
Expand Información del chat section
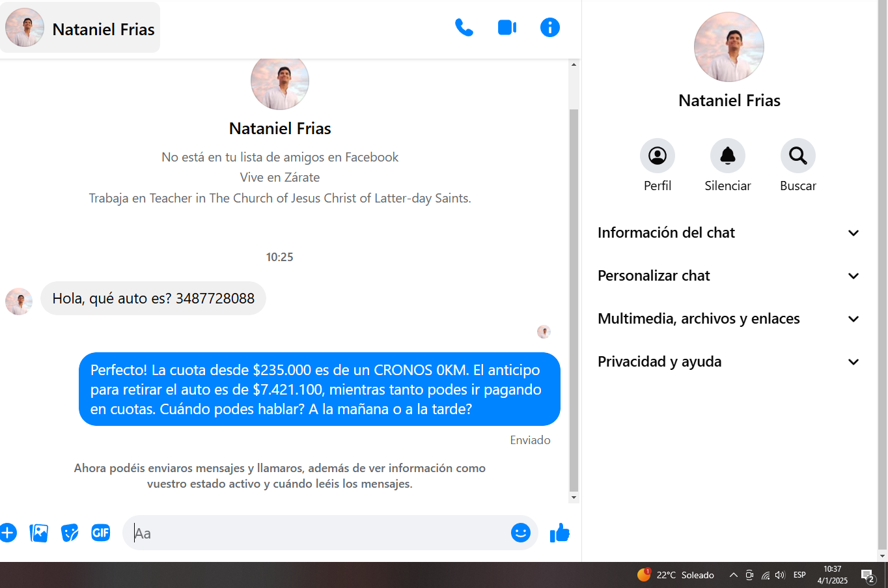tap(728, 233)
